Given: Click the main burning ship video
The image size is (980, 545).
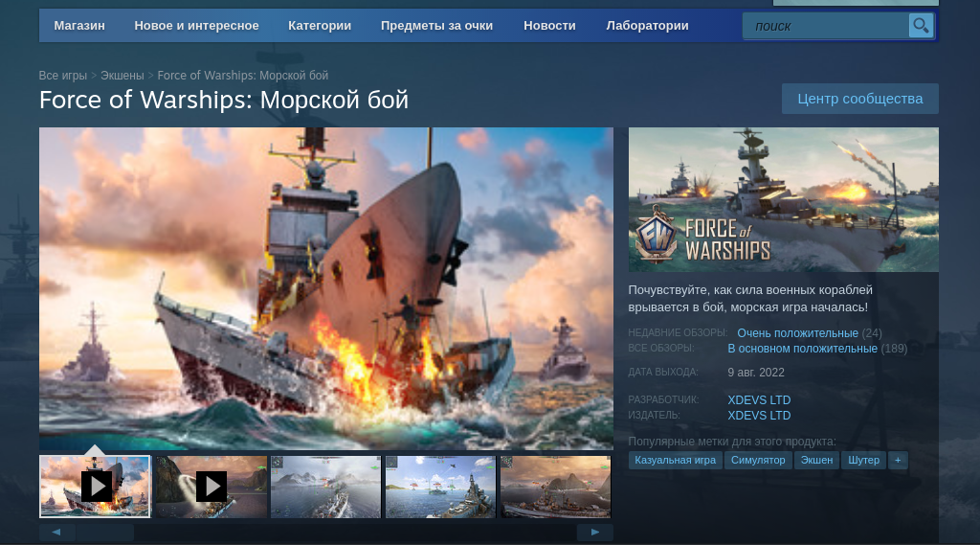Looking at the screenshot, I should [x=326, y=288].
